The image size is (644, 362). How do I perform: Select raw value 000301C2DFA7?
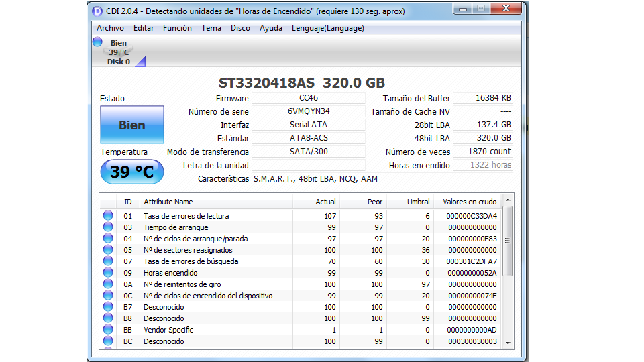point(472,261)
